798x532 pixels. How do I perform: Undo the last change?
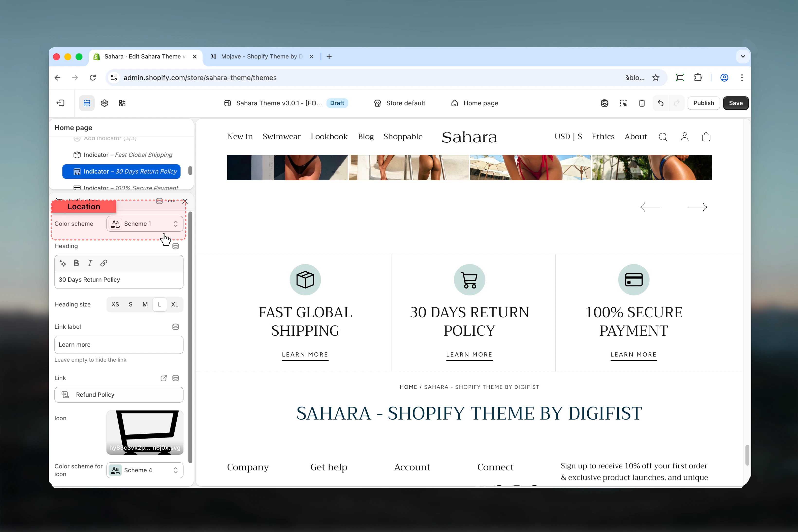click(x=660, y=103)
